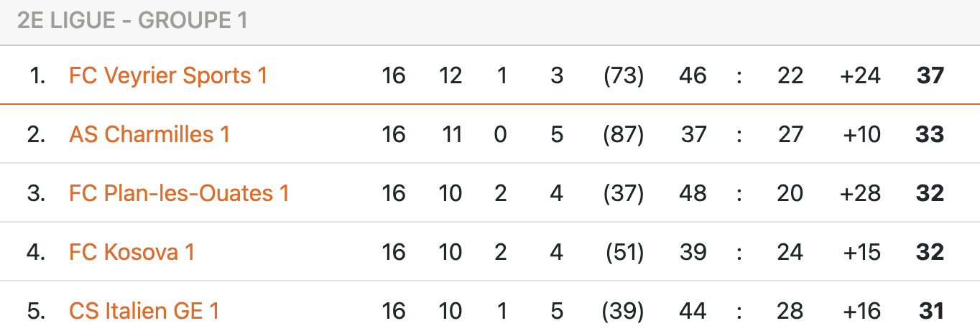
Task: Open FC Plan-les-Ouates 1 team page
Action: (179, 193)
